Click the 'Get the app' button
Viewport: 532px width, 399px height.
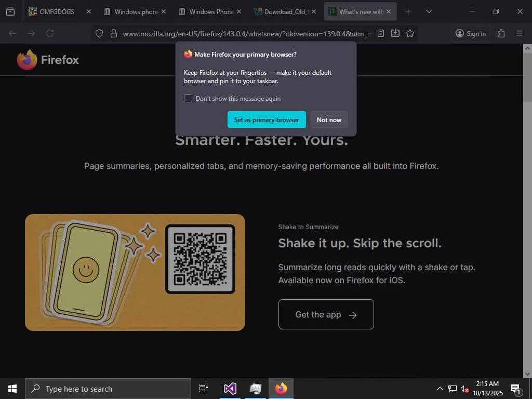click(326, 314)
